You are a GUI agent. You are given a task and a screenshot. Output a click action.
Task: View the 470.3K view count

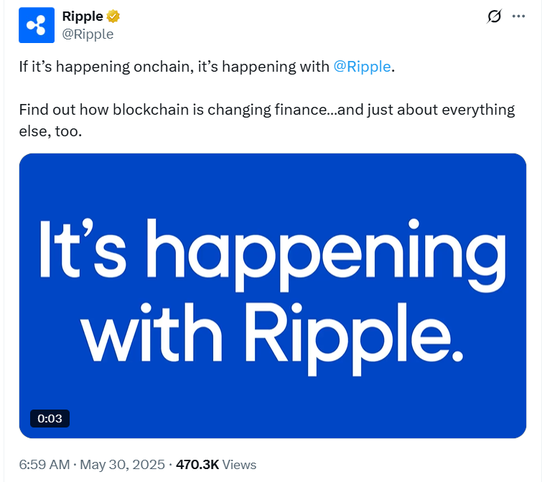tap(197, 464)
